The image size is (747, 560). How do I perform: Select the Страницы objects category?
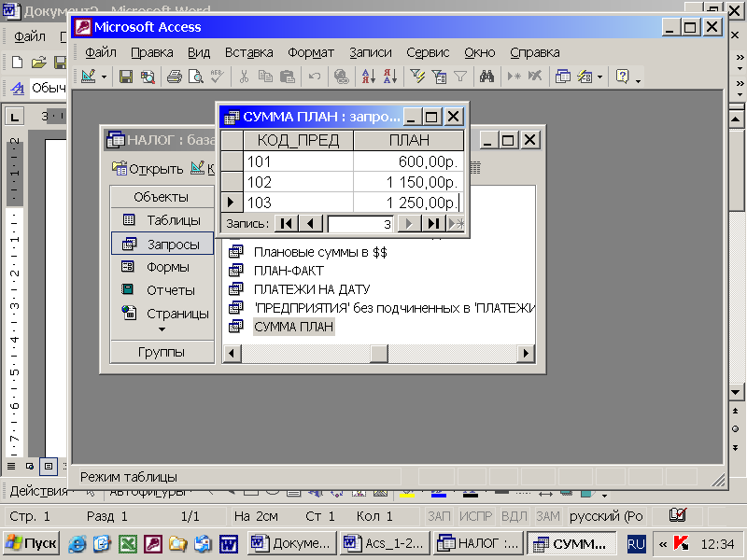click(162, 314)
